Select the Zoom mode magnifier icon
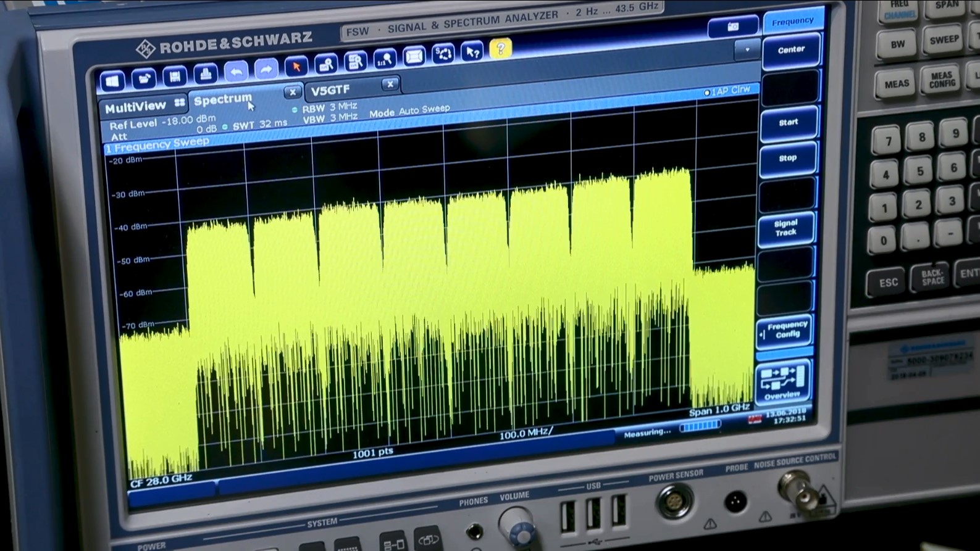The height and width of the screenshot is (551, 980). point(326,64)
